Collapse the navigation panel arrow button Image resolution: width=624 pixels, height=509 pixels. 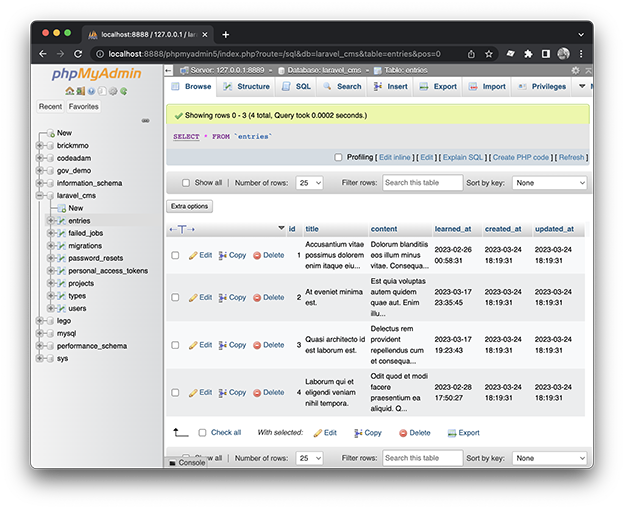click(168, 70)
